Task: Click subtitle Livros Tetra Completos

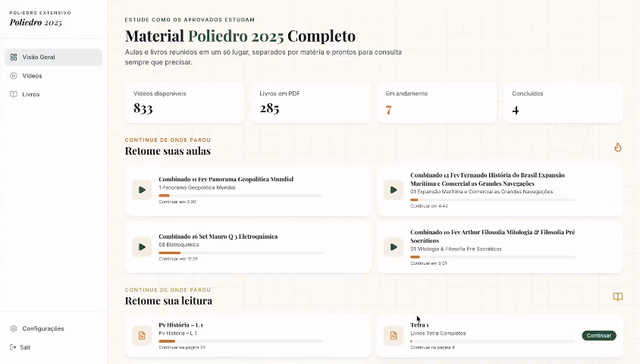Action: [438, 333]
